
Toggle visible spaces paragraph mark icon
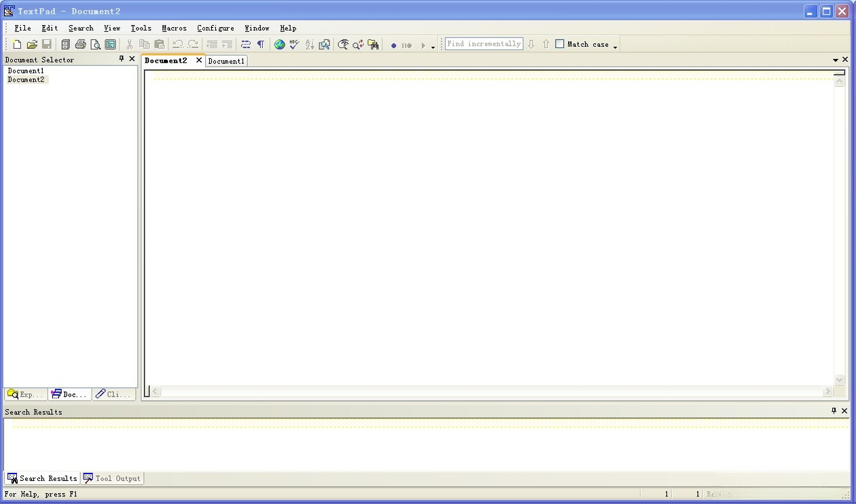coord(260,44)
